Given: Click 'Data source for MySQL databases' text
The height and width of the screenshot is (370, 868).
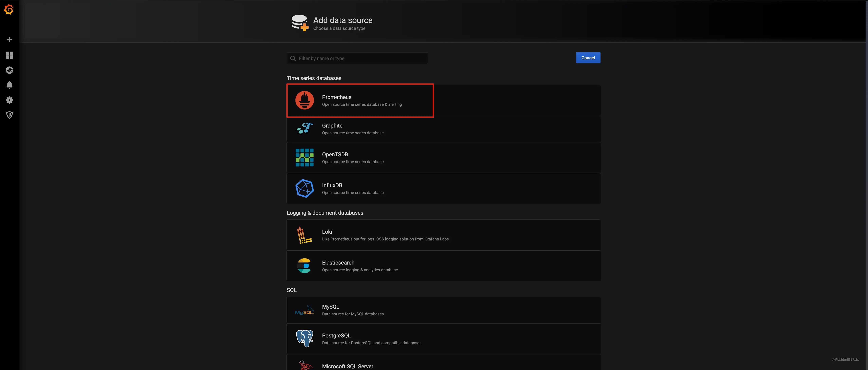Looking at the screenshot, I should click(353, 314).
